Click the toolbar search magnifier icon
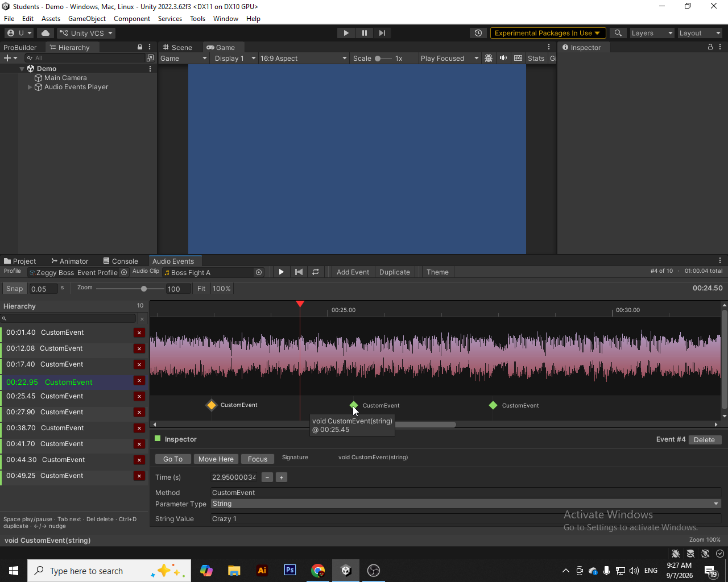728x582 pixels. point(618,33)
